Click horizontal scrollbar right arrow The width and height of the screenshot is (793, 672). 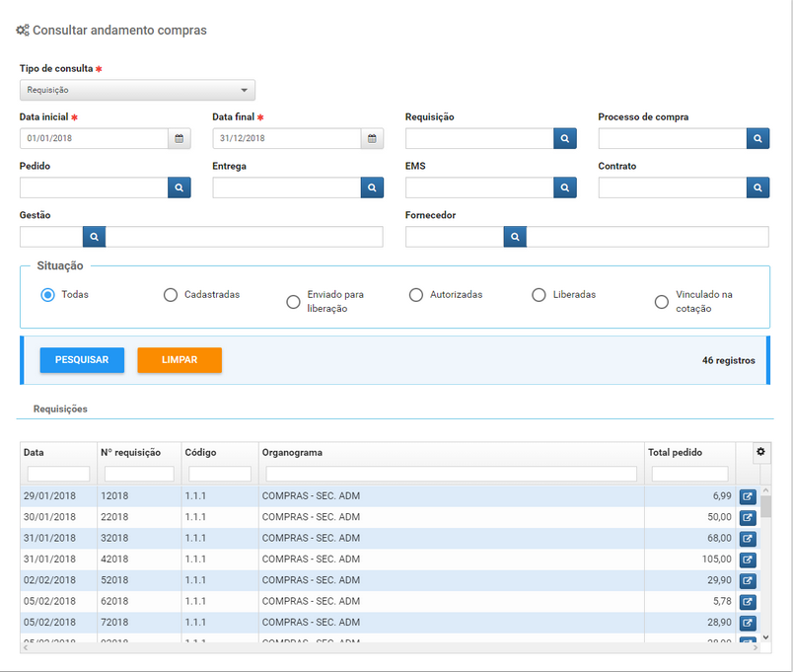[757, 647]
